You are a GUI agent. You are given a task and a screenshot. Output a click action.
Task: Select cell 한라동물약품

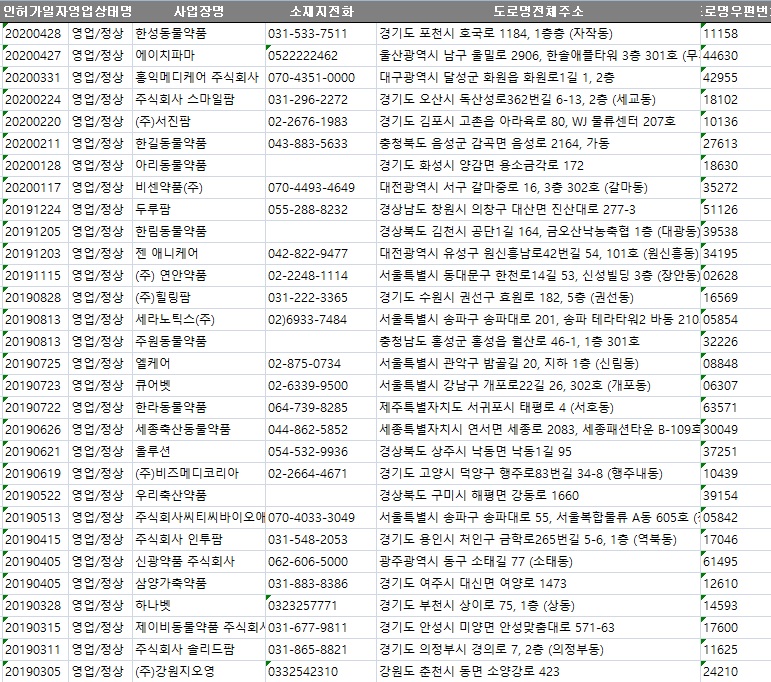coord(199,408)
